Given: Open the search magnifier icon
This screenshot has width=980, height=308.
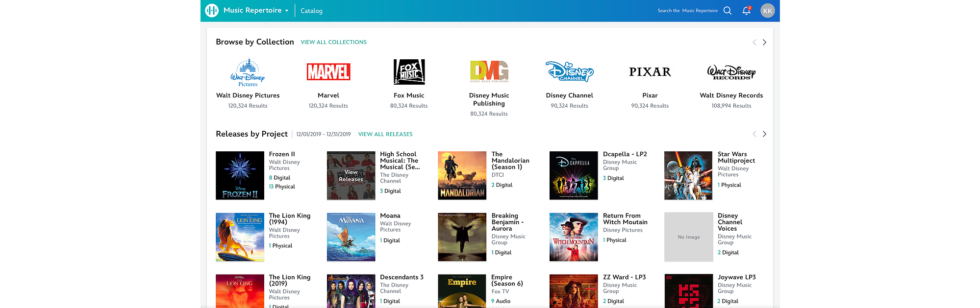Looking at the screenshot, I should (x=728, y=10).
